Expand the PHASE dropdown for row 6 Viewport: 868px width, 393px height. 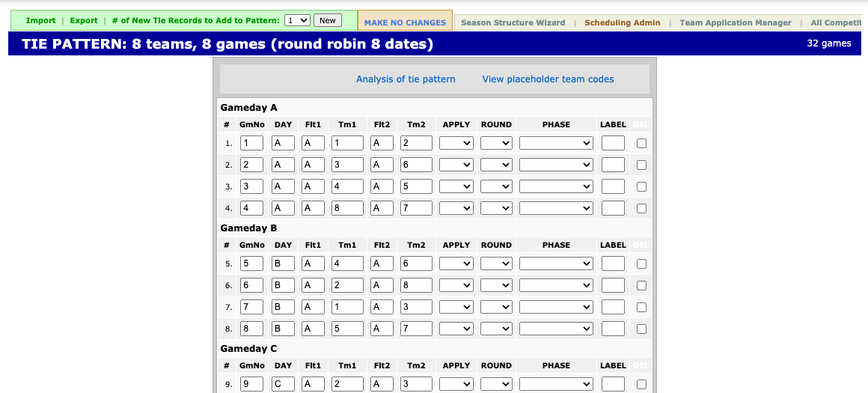[556, 285]
